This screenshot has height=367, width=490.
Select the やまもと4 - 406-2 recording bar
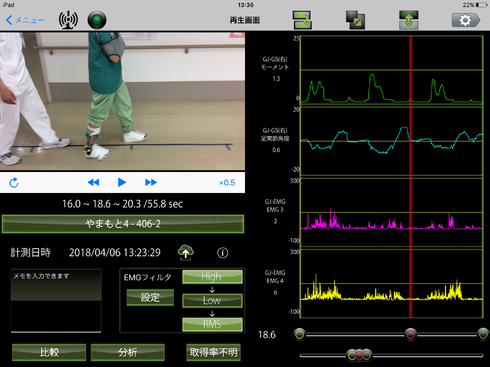point(123,224)
